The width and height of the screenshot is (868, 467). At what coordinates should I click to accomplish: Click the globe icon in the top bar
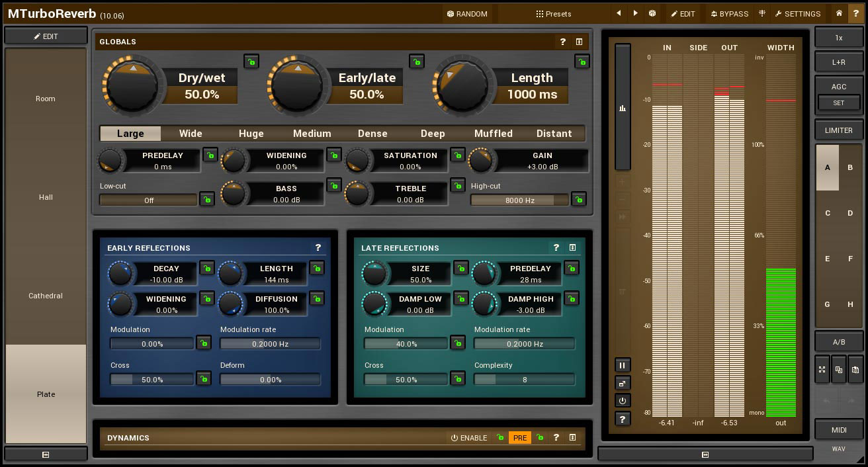[x=652, y=13]
